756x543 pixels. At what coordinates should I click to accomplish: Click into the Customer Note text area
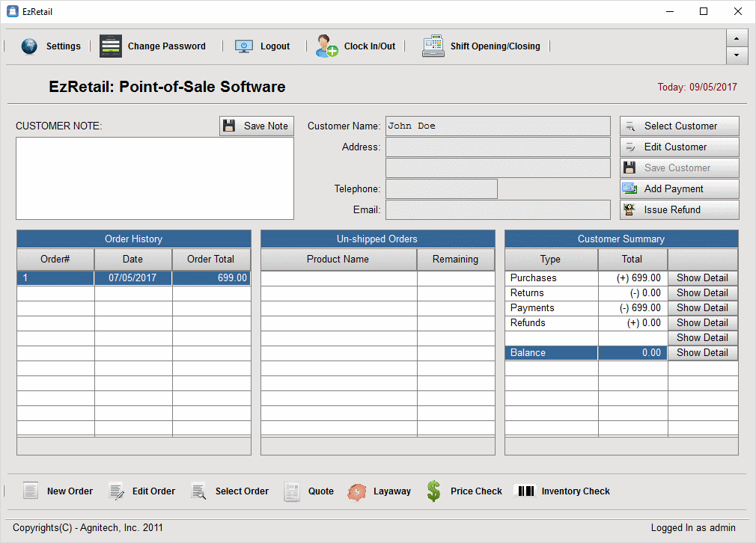click(155, 178)
